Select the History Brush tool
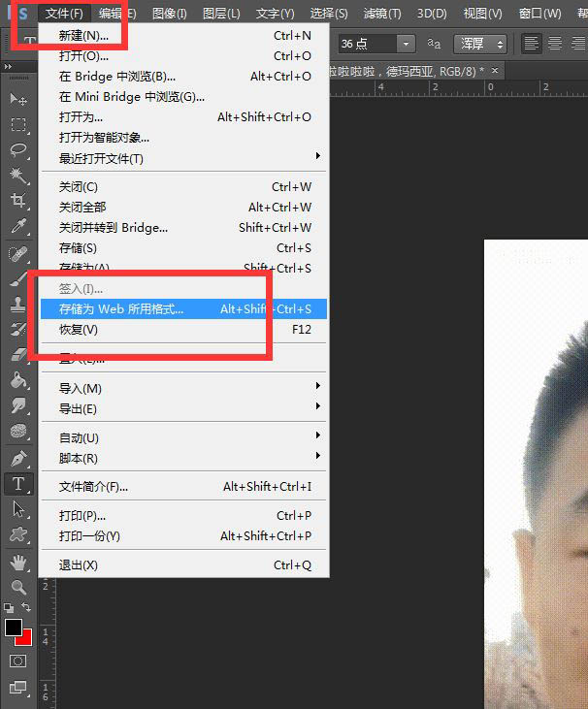 [18, 329]
